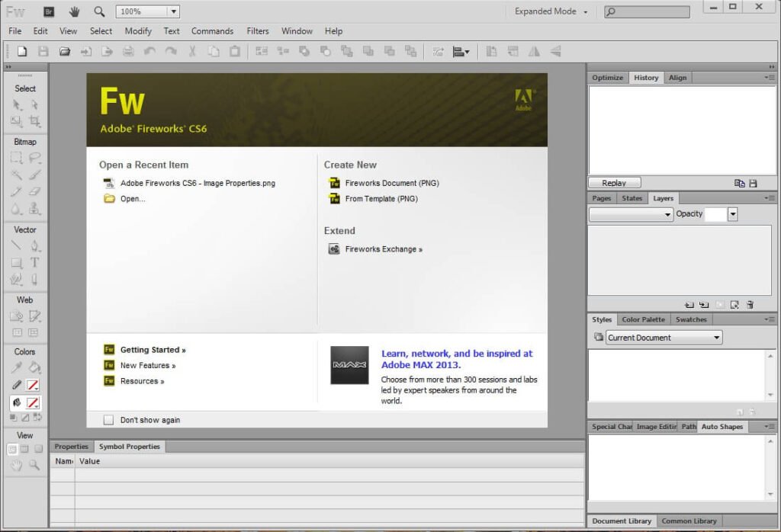Click the New document icon in toolbar
This screenshot has width=781, height=532.
pyautogui.click(x=22, y=51)
